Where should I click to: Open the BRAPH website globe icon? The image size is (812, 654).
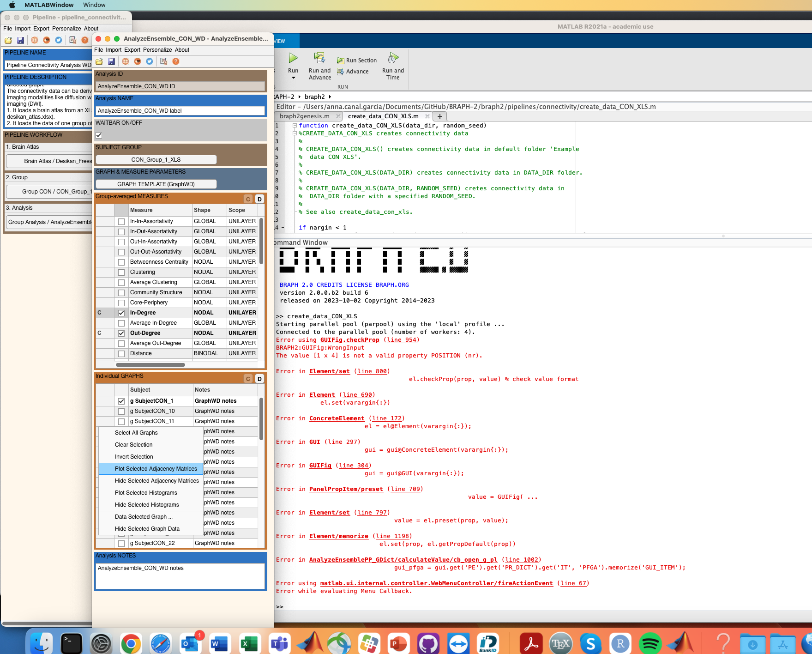click(125, 61)
